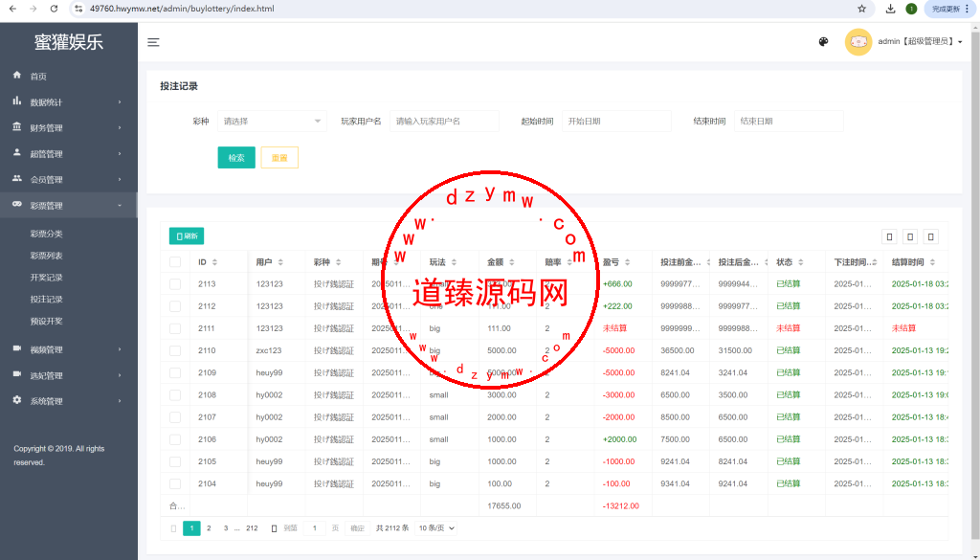
Task: Jump to last page 212
Action: pos(252,528)
